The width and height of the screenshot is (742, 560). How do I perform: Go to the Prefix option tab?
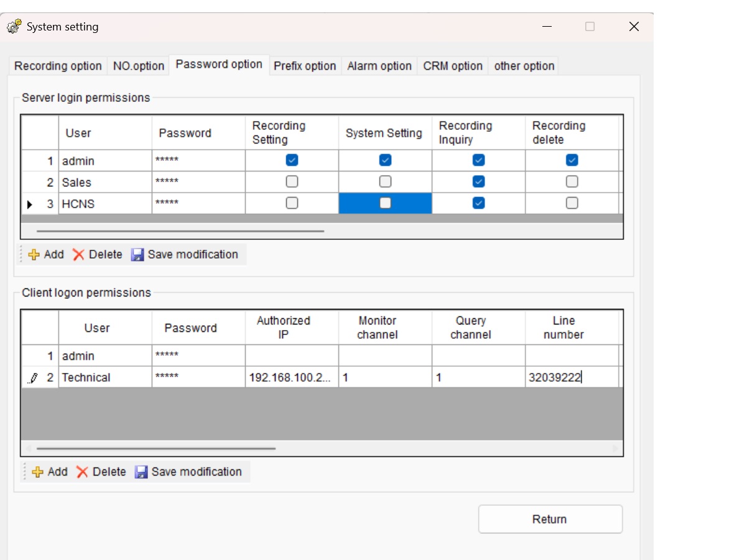click(x=305, y=66)
